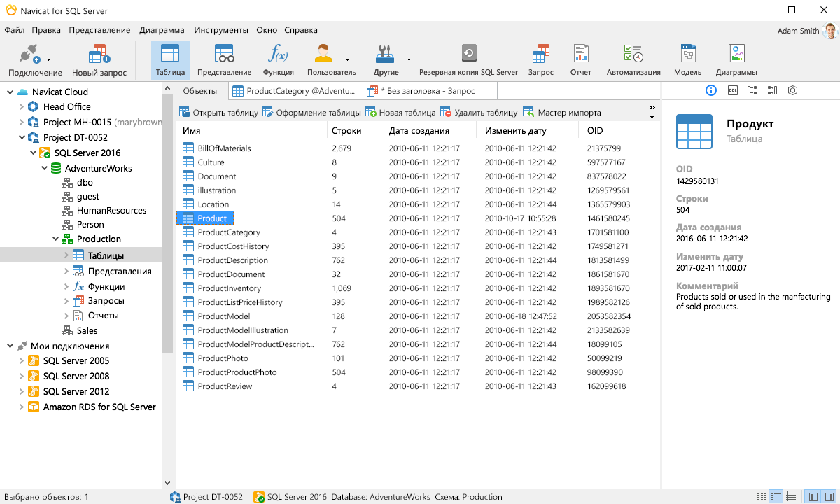Open the Правка menu

[x=46, y=30]
